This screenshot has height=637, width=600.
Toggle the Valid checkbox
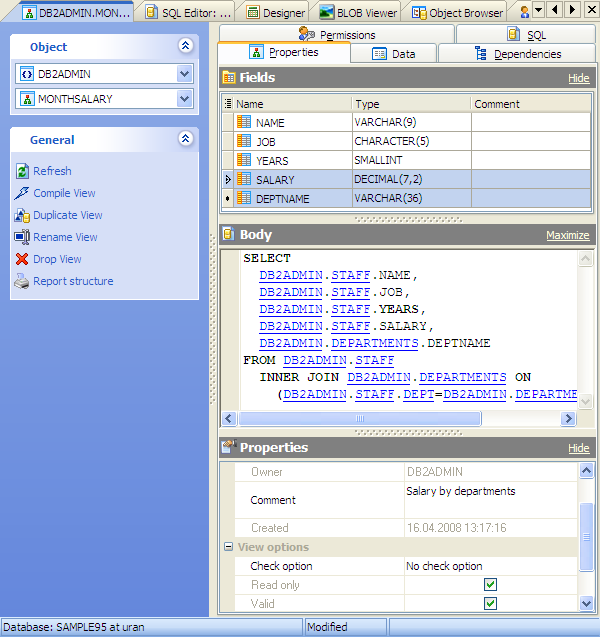[490, 603]
